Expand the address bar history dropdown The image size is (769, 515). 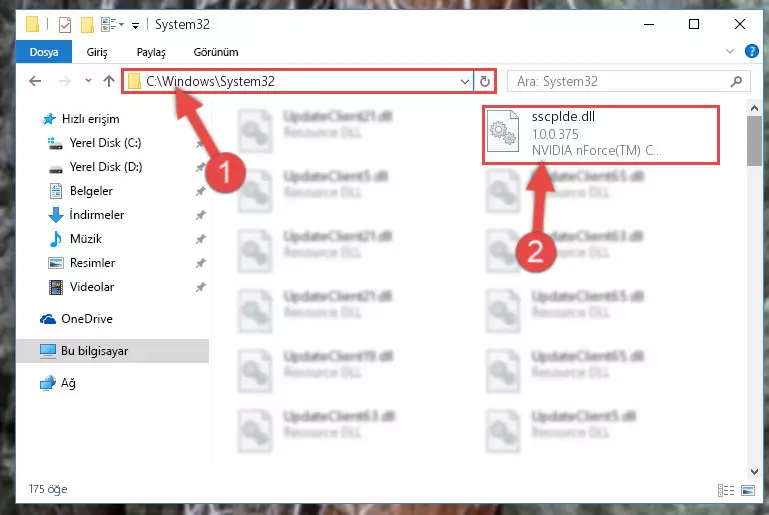tap(464, 81)
